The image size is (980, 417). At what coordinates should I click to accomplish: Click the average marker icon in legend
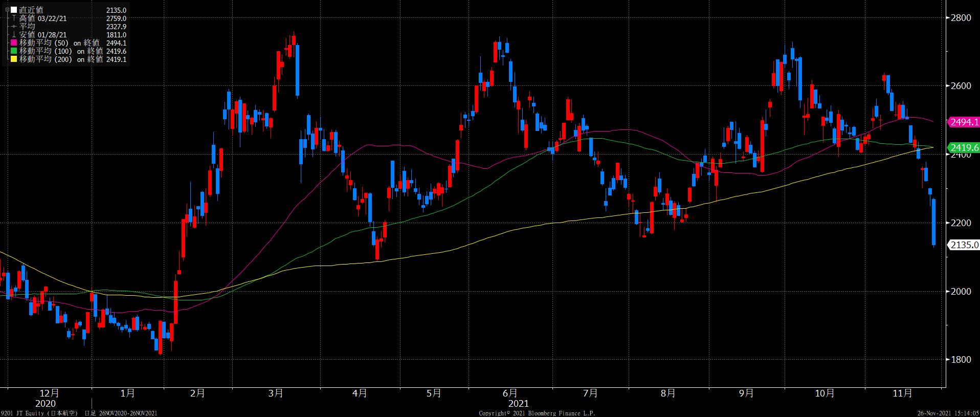tap(13, 27)
